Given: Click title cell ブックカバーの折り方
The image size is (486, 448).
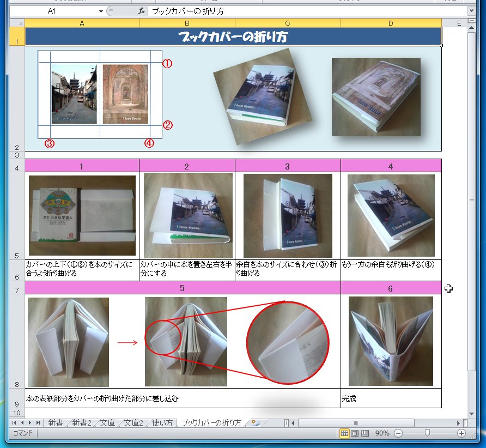Looking at the screenshot, I should [233, 37].
